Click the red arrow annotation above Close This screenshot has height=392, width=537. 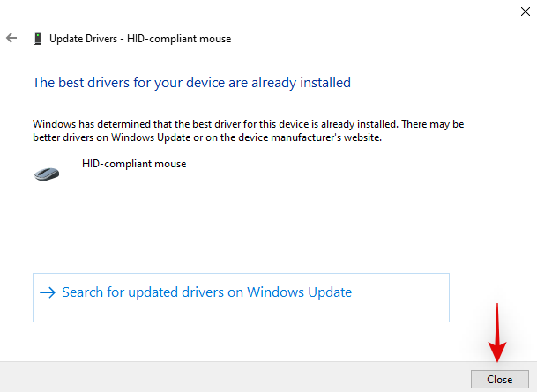499,332
